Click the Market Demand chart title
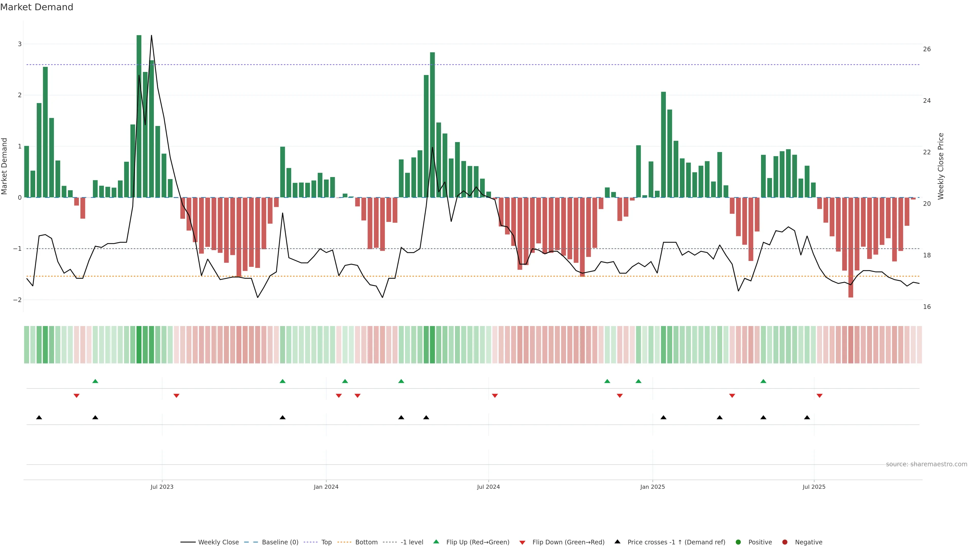 pos(36,7)
